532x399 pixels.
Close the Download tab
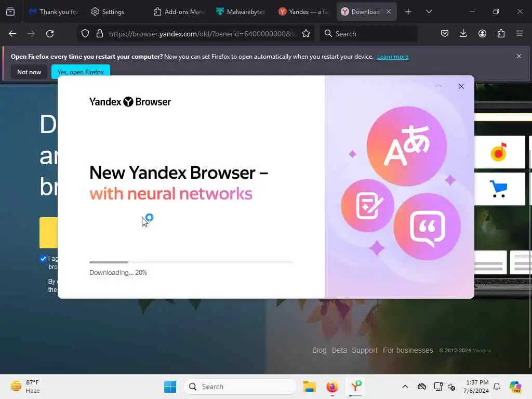[389, 11]
